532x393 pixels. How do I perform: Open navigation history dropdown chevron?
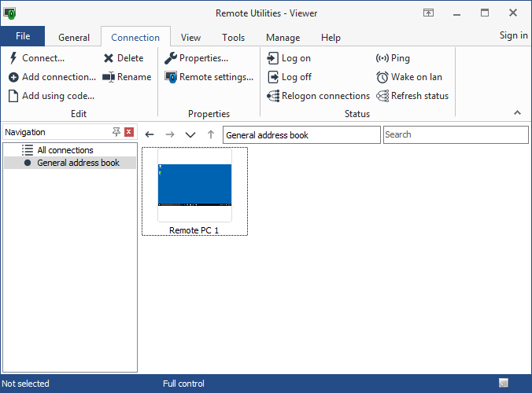(190, 135)
